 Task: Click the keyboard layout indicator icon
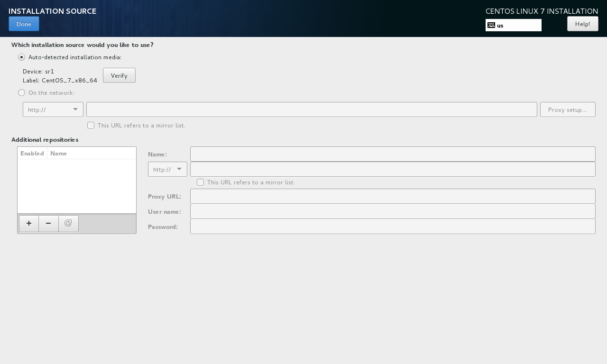[491, 25]
